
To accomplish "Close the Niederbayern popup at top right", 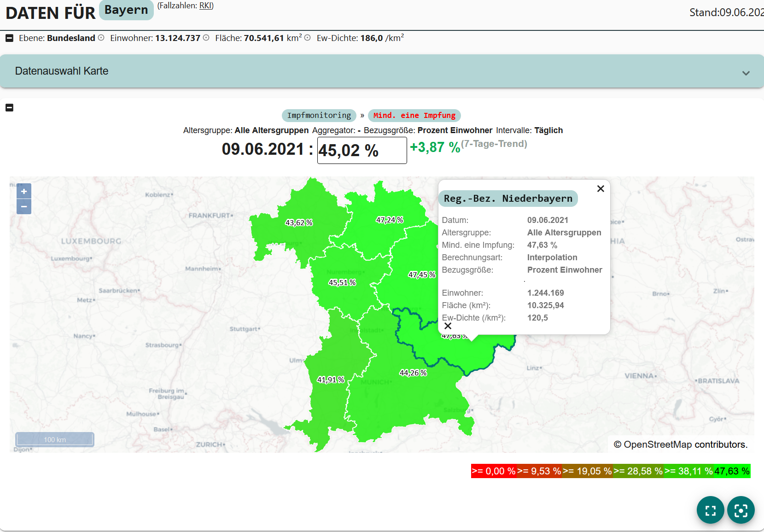I will click(601, 189).
